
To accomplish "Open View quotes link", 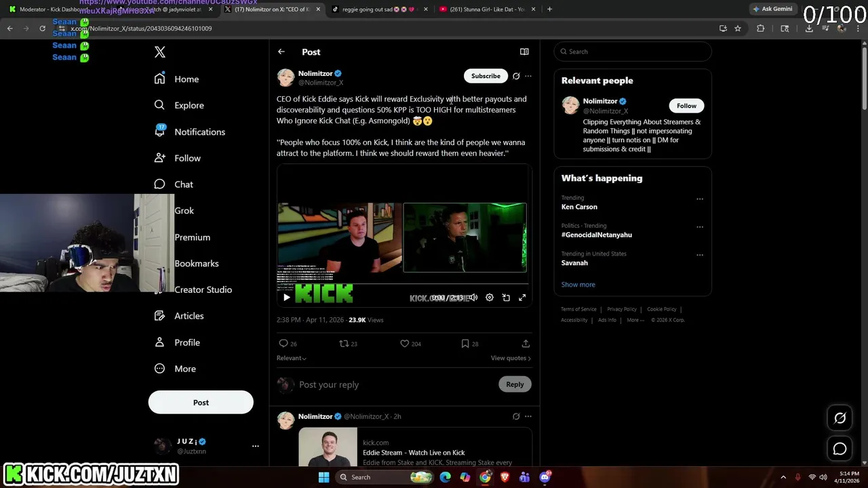I will (511, 358).
